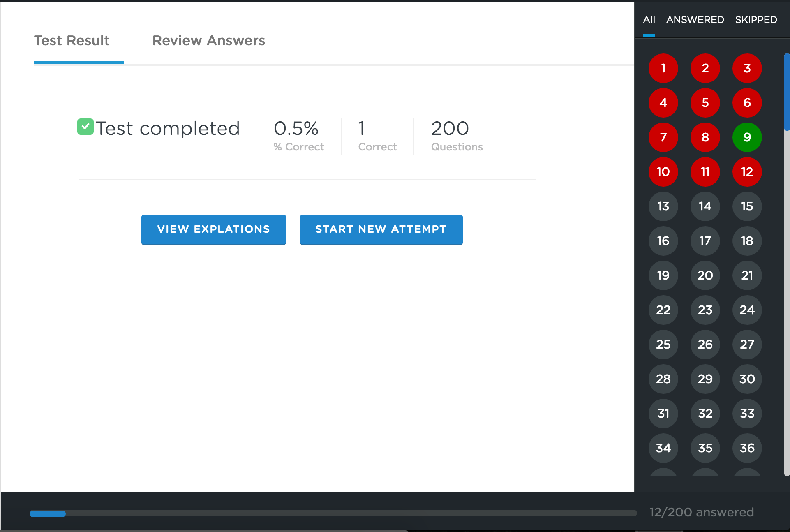The image size is (790, 532).
Task: Click the question list scrollbar
Action: coord(787,92)
